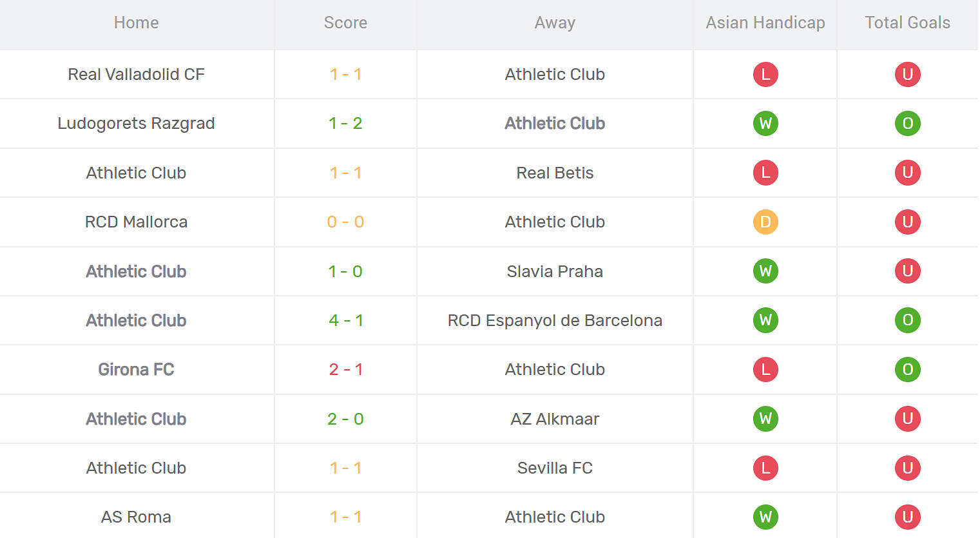Click the red L badge in Real Valladolid row
The height and width of the screenshot is (538, 980).
[x=765, y=74]
